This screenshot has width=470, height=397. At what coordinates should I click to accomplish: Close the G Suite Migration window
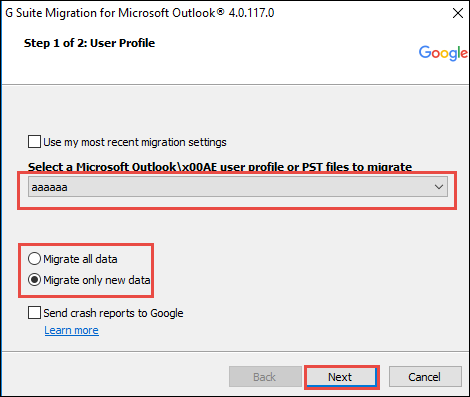click(458, 13)
